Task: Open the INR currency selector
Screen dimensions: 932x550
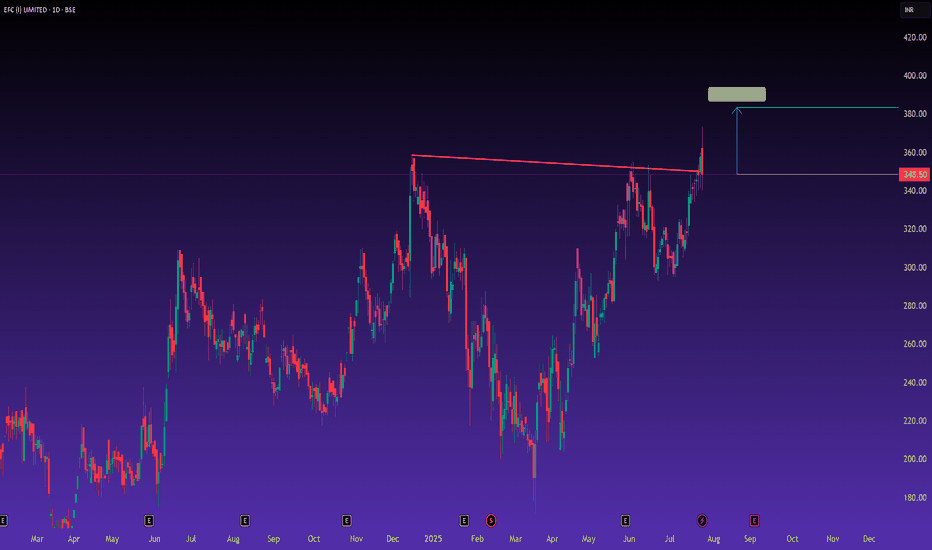Action: 914,10
